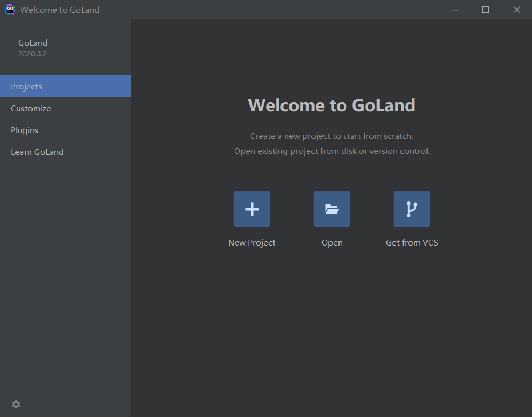Open the settings gear menu
This screenshot has height=417, width=532.
pos(16,404)
